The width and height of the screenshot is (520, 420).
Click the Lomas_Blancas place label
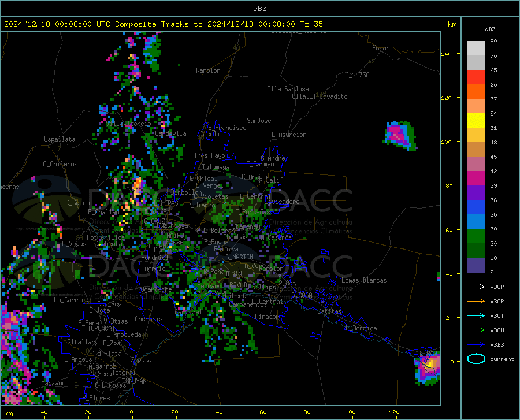tap(364, 280)
